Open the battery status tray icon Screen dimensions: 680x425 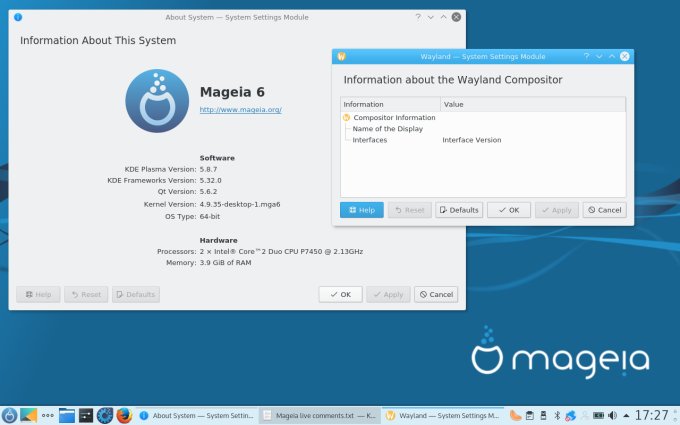[598, 415]
